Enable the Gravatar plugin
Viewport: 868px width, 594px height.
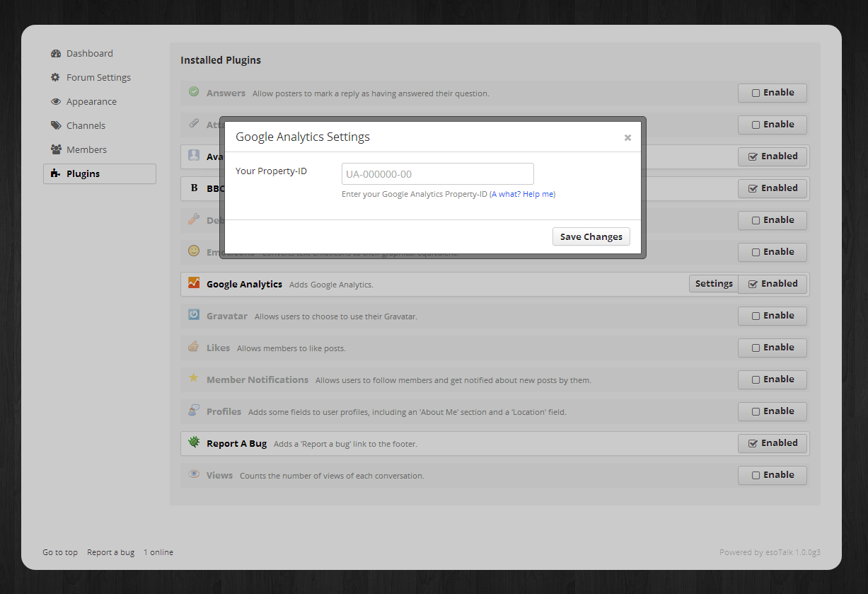tap(772, 316)
